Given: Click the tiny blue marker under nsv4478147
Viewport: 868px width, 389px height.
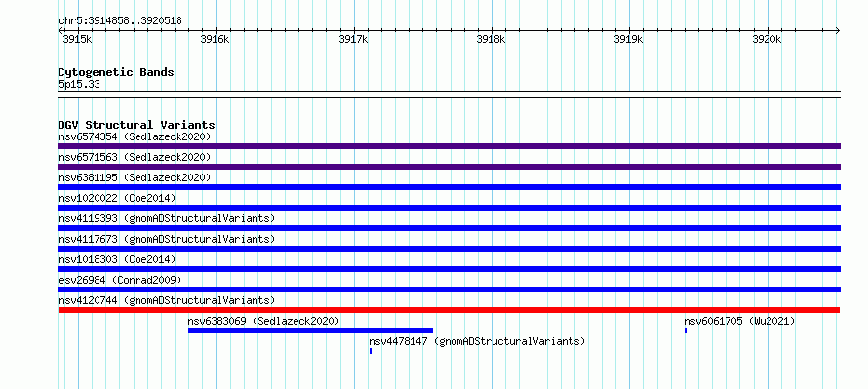Looking at the screenshot, I should point(371,351).
